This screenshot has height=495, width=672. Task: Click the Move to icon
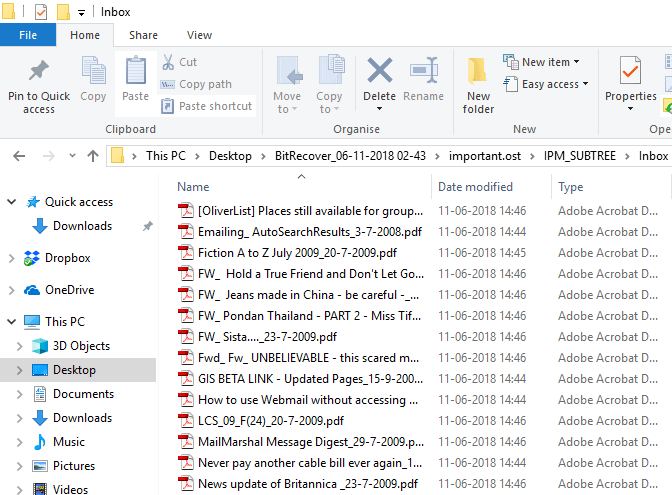click(290, 71)
